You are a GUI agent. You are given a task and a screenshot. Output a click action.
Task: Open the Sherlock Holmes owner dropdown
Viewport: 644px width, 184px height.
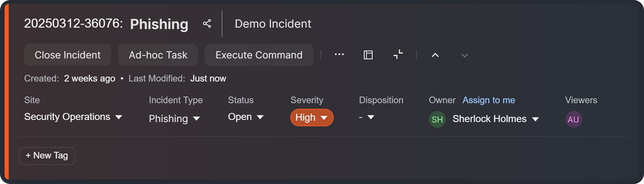coord(495,119)
